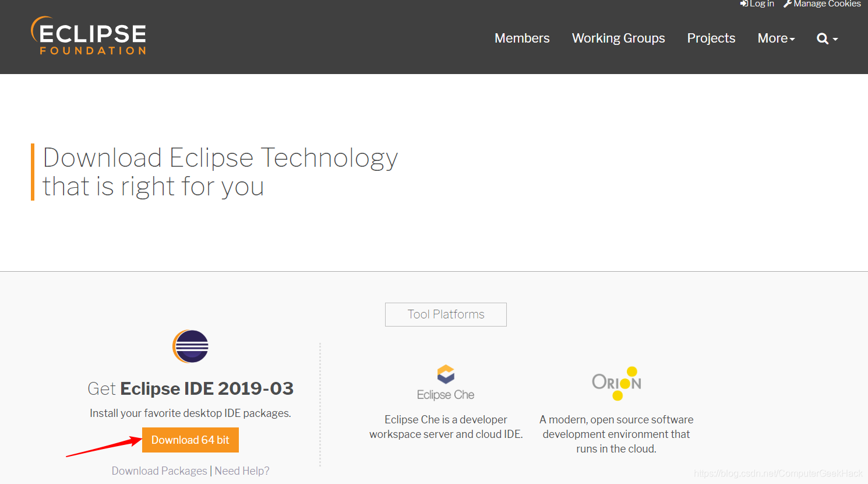The height and width of the screenshot is (484, 868).
Task: Open the Eclipse Che logo
Action: (x=446, y=383)
